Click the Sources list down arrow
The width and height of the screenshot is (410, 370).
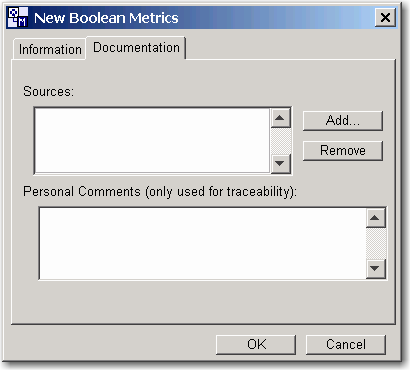[x=280, y=163]
